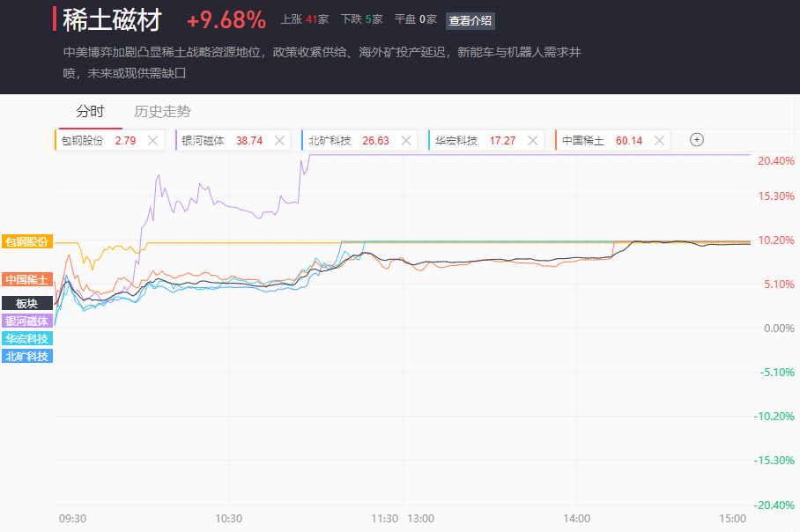
Task: Close the 中国稀土 stock chip
Action: coord(659,140)
